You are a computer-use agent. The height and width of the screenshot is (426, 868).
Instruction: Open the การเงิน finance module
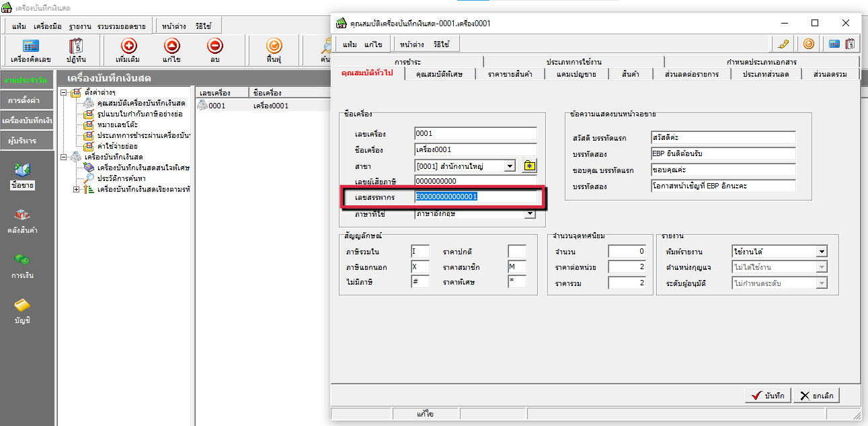click(x=23, y=265)
